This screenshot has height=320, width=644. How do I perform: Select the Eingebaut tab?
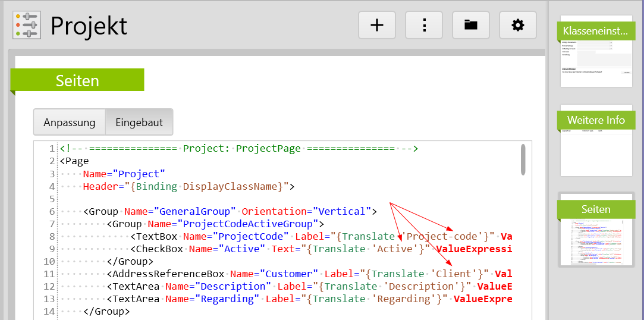point(139,123)
